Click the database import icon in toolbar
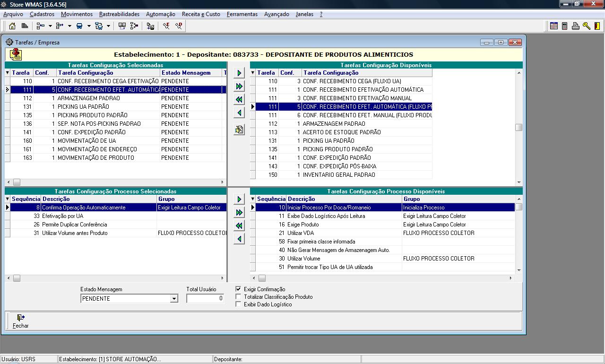The image size is (605, 364). 150,26
